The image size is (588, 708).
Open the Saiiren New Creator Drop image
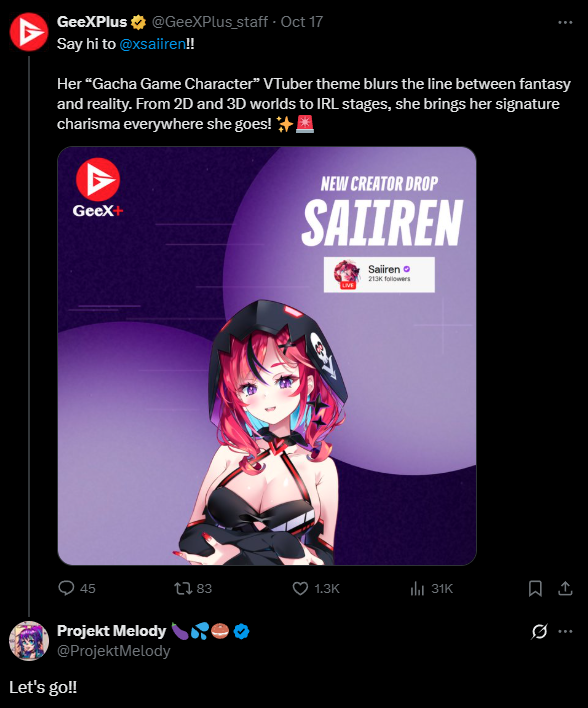click(267, 356)
